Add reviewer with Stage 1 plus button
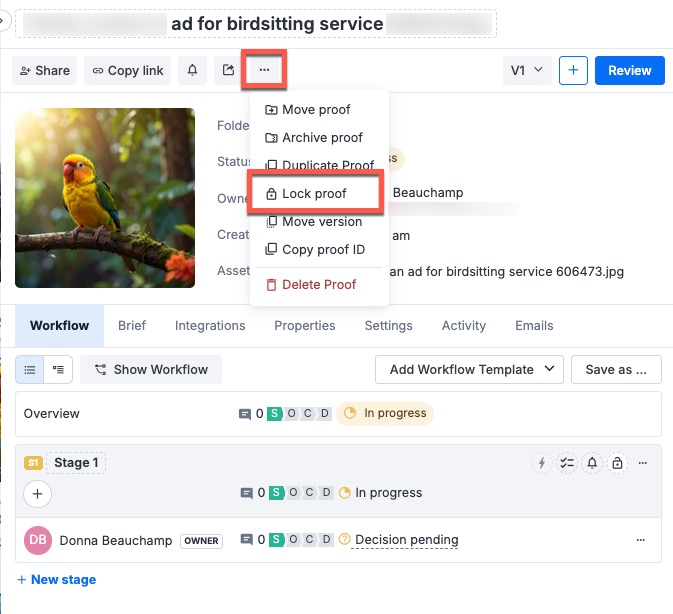Viewport: 673px width, 614px height. (37, 493)
